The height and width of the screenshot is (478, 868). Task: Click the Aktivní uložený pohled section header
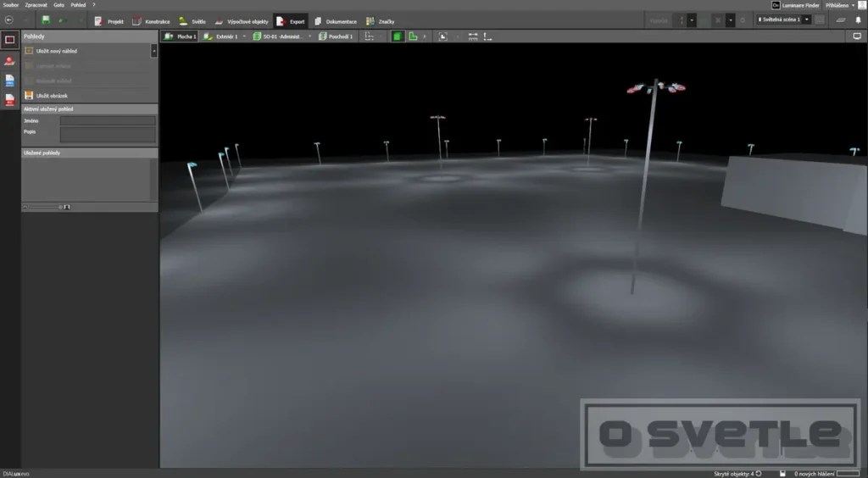click(90, 109)
